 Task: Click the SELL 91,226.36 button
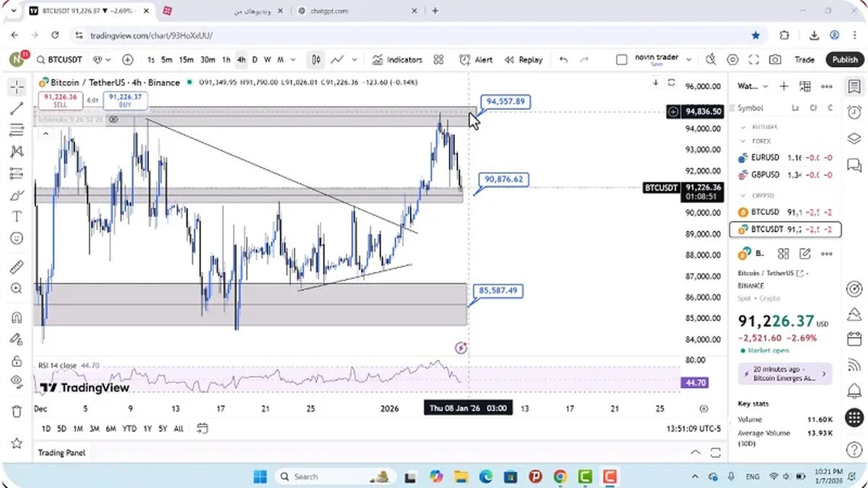tap(61, 100)
